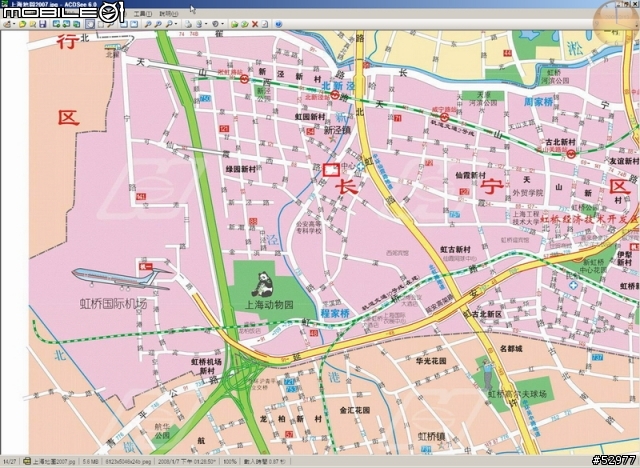
Task: Click the jpg file name in status bar
Action: click(x=54, y=461)
